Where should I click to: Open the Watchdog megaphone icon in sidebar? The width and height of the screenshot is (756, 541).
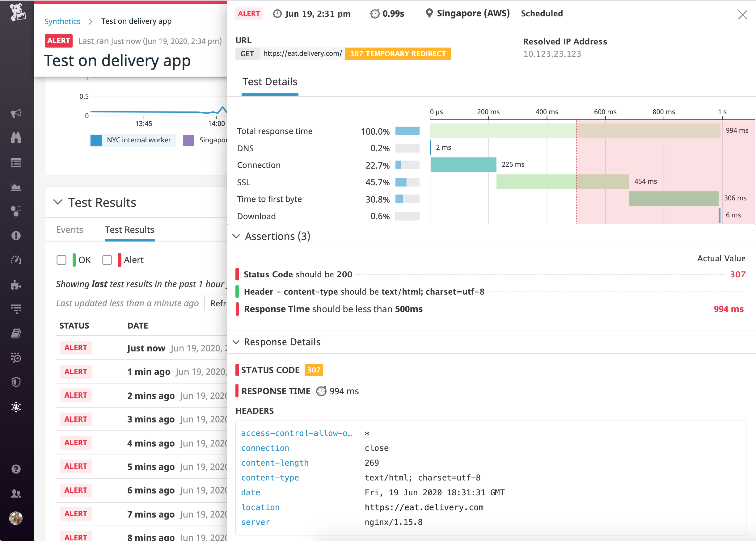point(16,113)
